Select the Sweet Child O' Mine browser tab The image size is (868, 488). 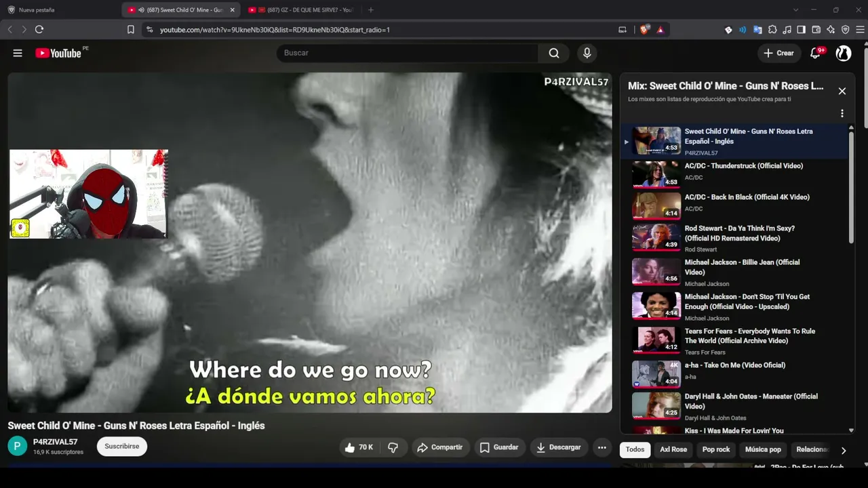(180, 10)
